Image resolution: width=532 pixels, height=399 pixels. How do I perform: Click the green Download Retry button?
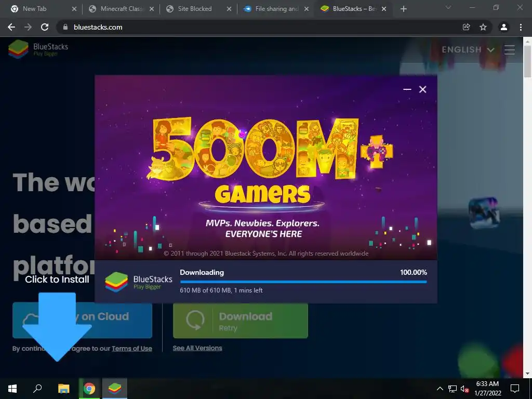(240, 321)
